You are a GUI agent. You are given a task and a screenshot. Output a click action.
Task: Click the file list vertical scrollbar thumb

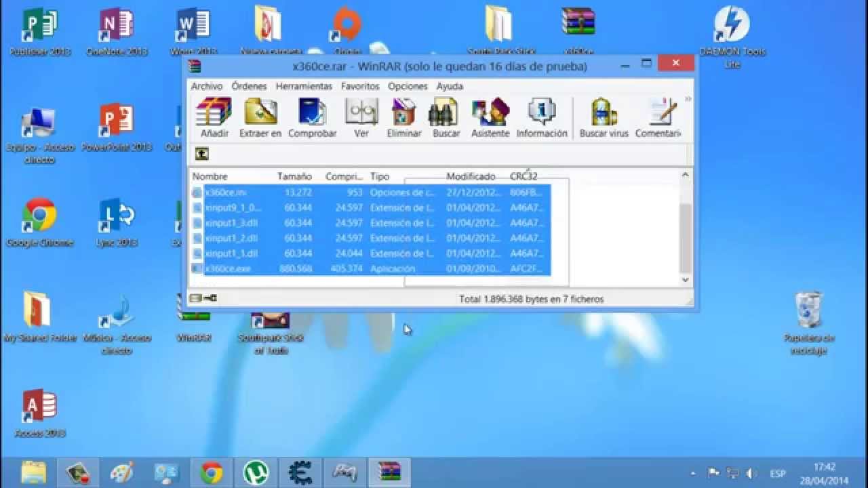[685, 237]
